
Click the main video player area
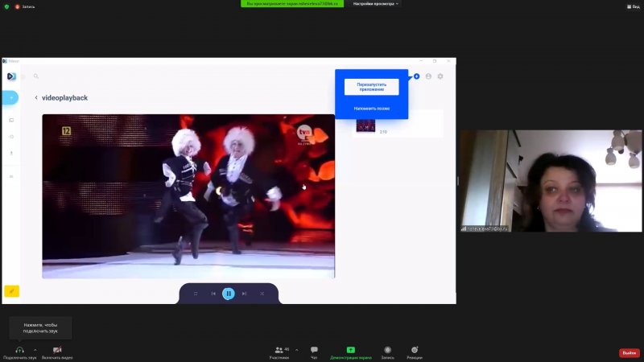tap(188, 196)
